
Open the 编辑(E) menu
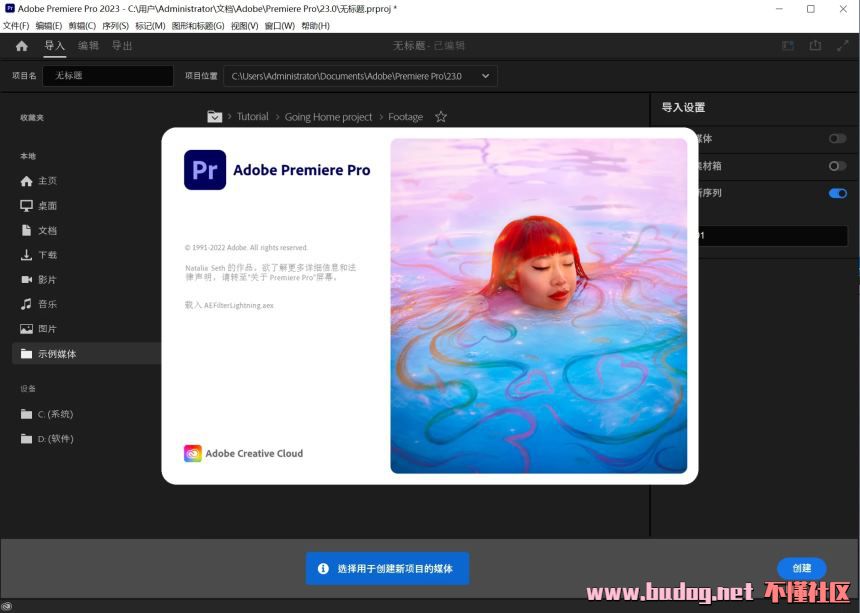point(49,26)
